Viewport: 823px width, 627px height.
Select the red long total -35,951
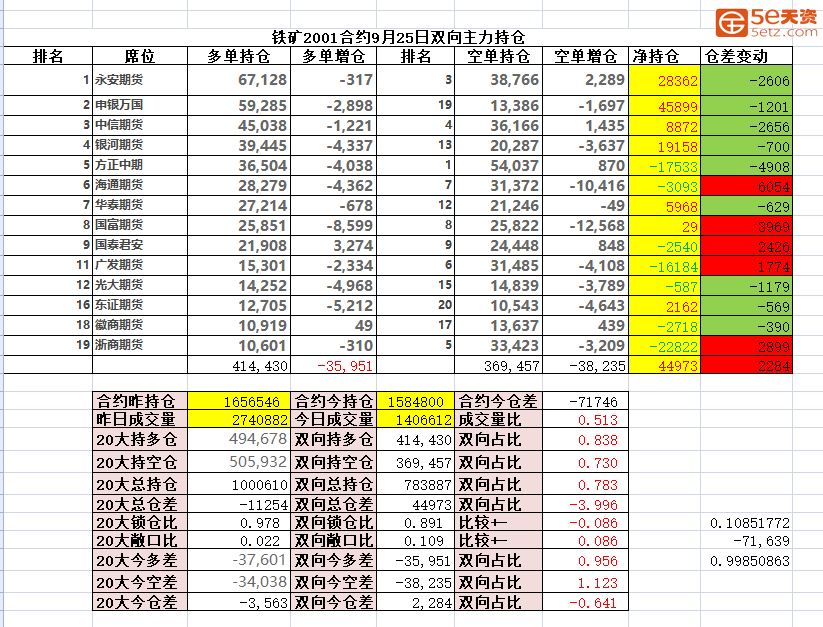tap(333, 365)
